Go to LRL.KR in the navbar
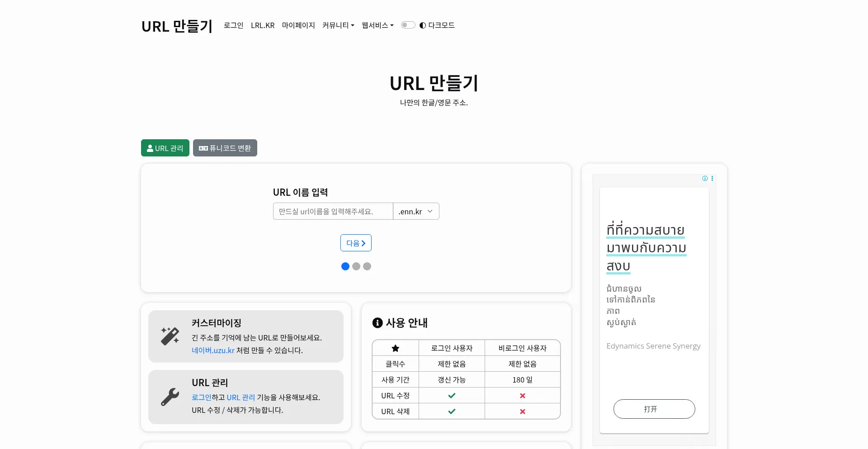Viewport: 868px width, 449px height. point(263,25)
